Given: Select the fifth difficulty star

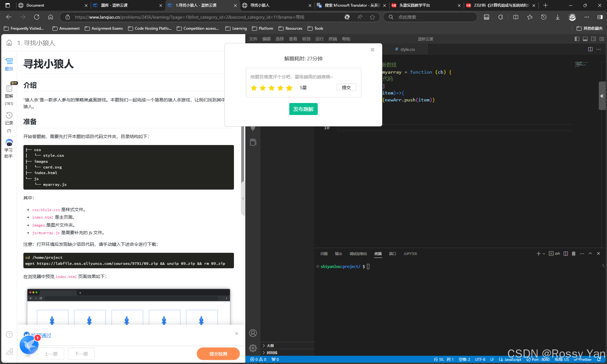Looking at the screenshot, I should click(x=289, y=88).
